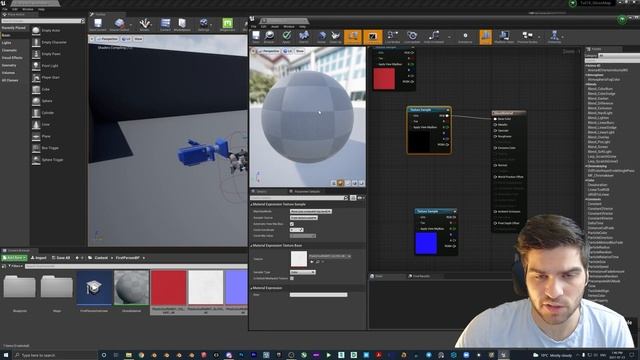Image resolution: width=640 pixels, height=360 pixels.
Task: Open Modes in level editor toolbar
Action: tap(144, 24)
